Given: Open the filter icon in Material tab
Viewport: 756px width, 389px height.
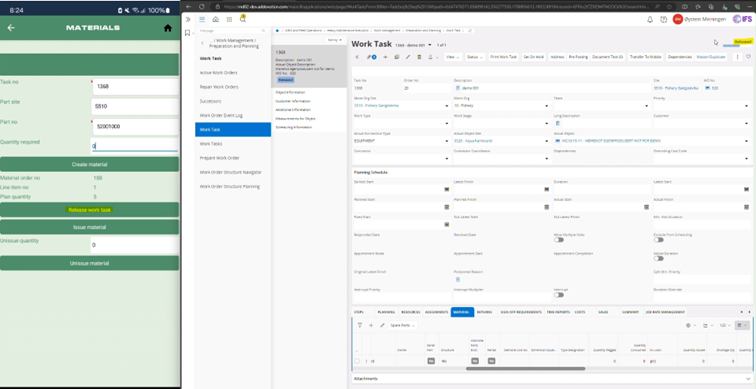Looking at the screenshot, I should pos(360,325).
